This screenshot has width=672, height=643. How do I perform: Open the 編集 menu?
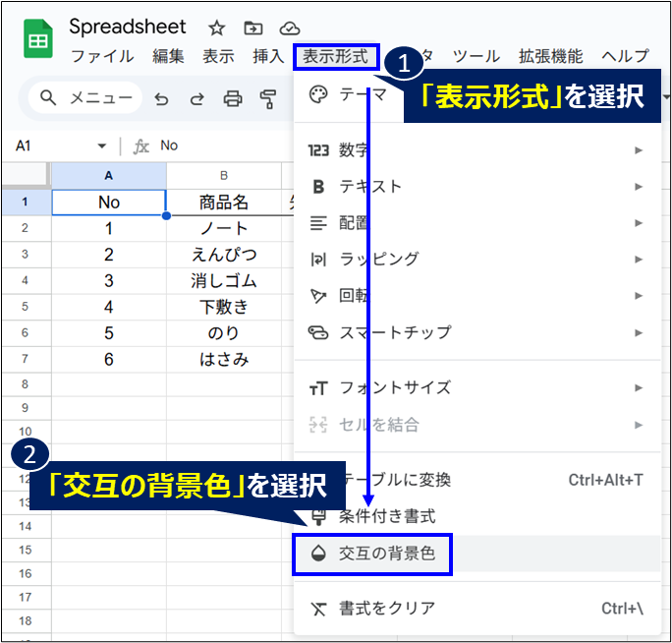168,56
